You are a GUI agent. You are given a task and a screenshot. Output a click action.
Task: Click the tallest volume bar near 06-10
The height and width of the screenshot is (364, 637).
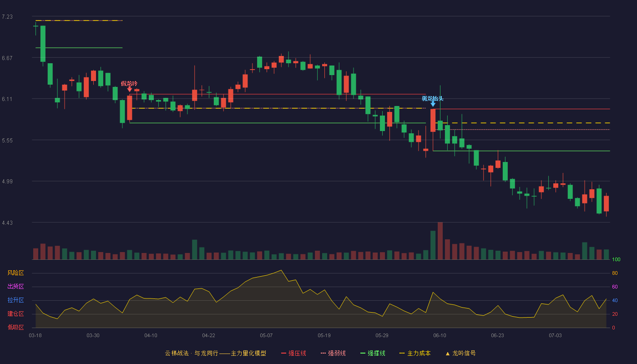click(440, 241)
